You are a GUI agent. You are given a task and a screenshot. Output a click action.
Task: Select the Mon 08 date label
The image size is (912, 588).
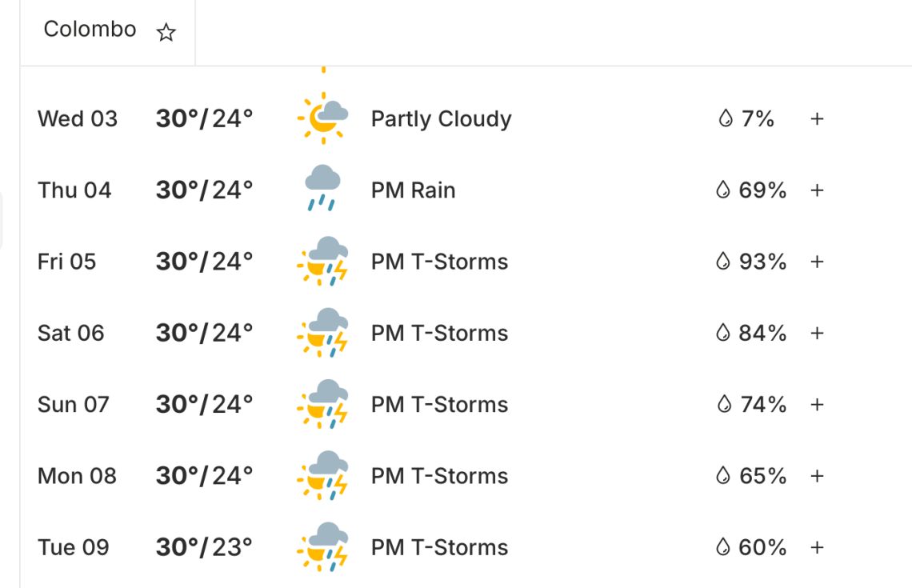coord(77,476)
